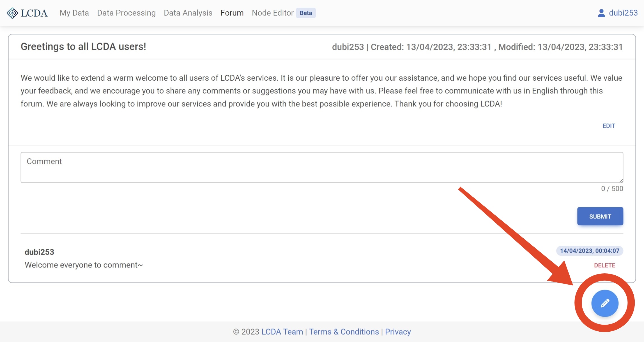Click the comment resize handle corner
644x342 pixels.
point(621,181)
